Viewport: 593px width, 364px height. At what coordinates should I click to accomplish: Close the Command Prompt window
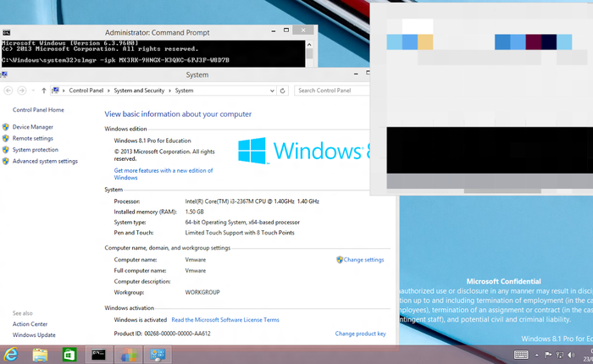coord(303,30)
